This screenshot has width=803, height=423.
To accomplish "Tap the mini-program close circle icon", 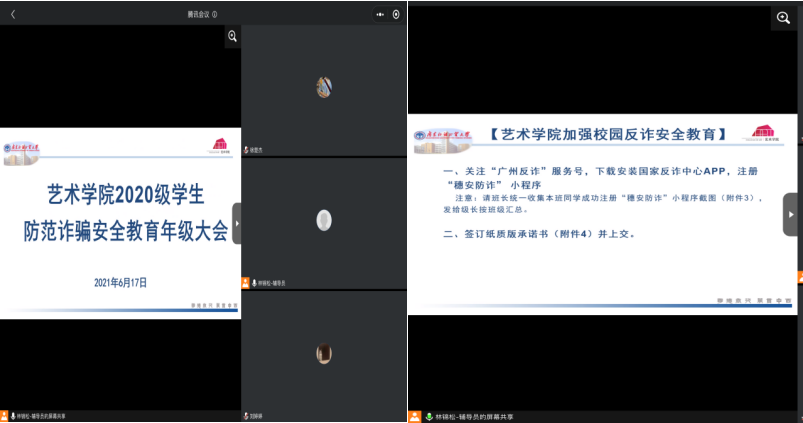I will pos(396,14).
